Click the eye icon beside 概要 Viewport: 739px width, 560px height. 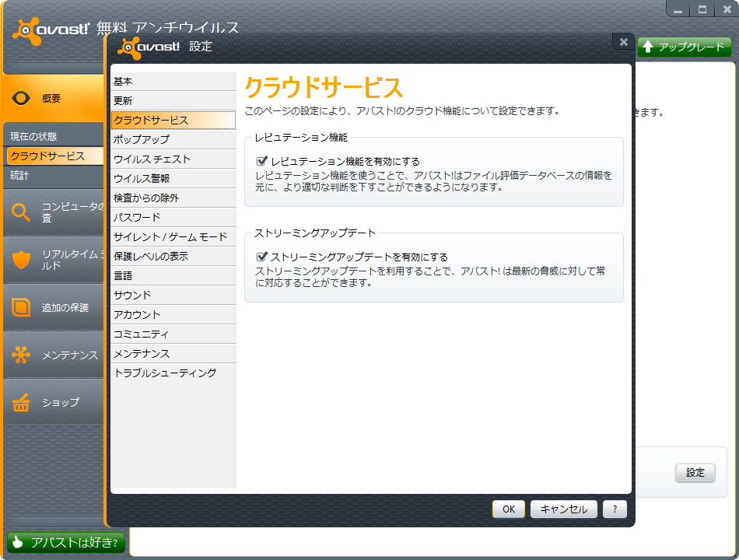pos(21,98)
